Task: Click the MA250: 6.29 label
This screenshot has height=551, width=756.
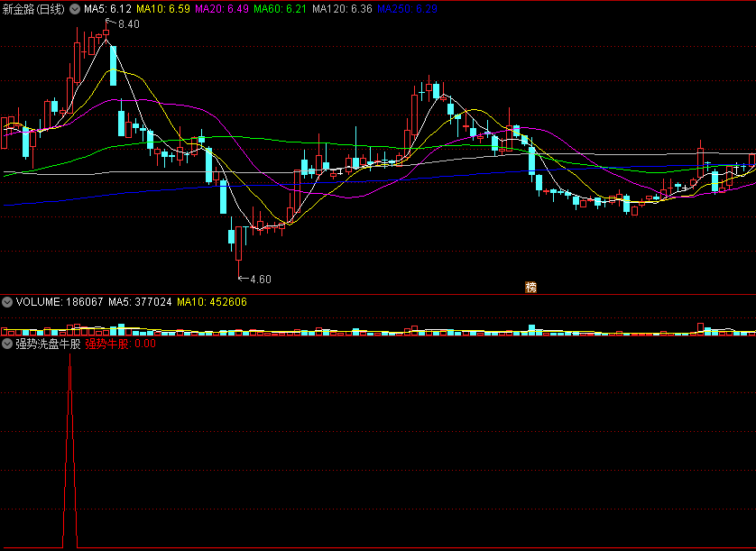Action: click(x=407, y=9)
